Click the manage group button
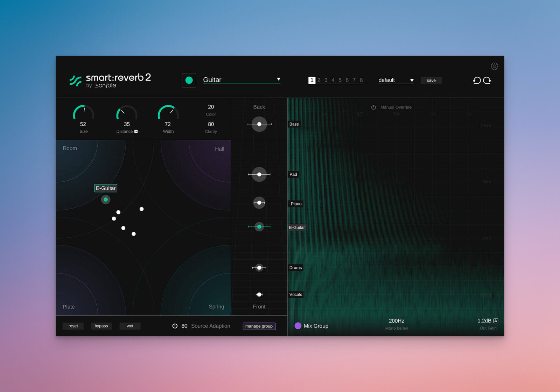Viewport: 560px width, 392px height. tap(259, 326)
